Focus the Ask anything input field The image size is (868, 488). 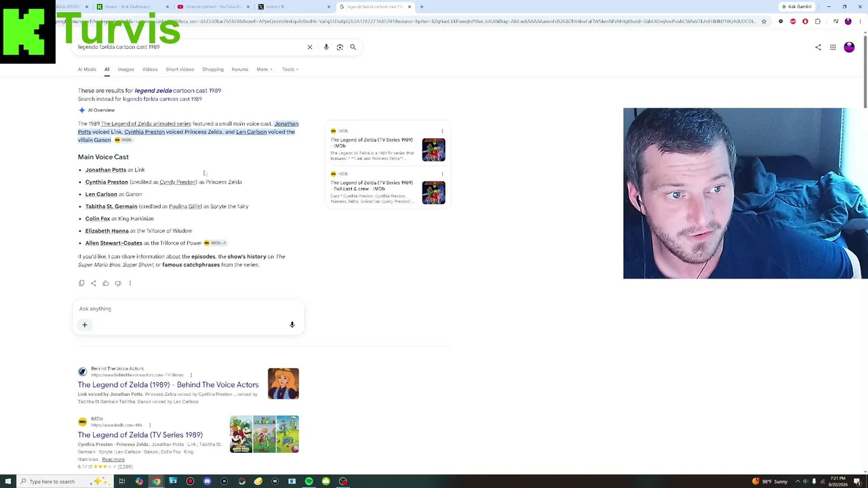point(189,309)
